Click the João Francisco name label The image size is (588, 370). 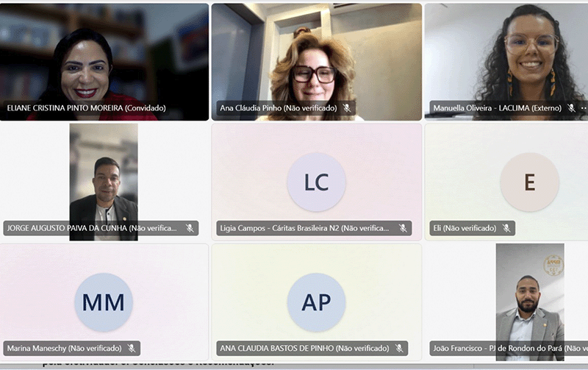click(509, 348)
